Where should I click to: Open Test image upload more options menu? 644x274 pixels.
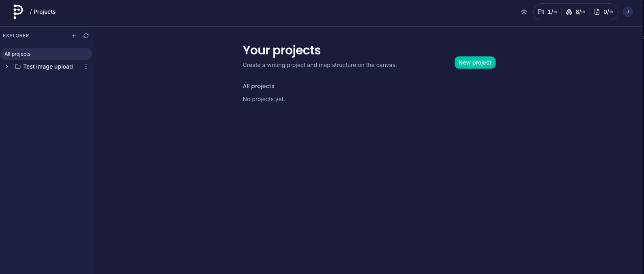pos(86,67)
